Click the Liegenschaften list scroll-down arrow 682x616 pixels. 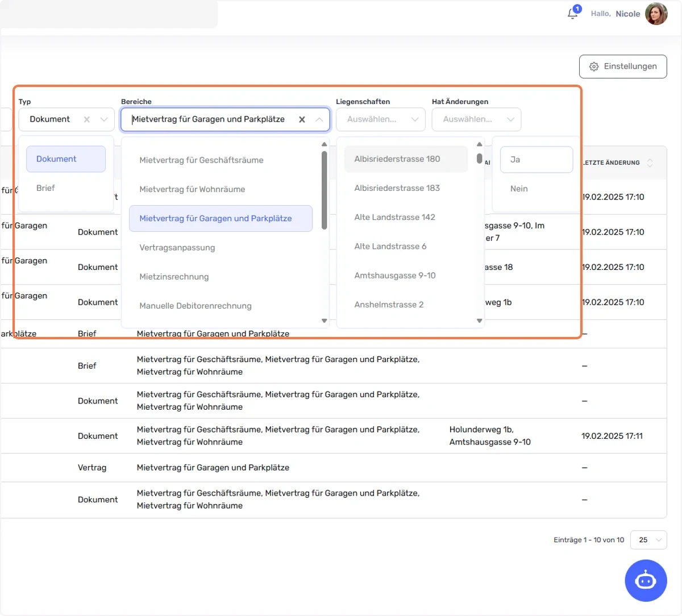pos(480,321)
